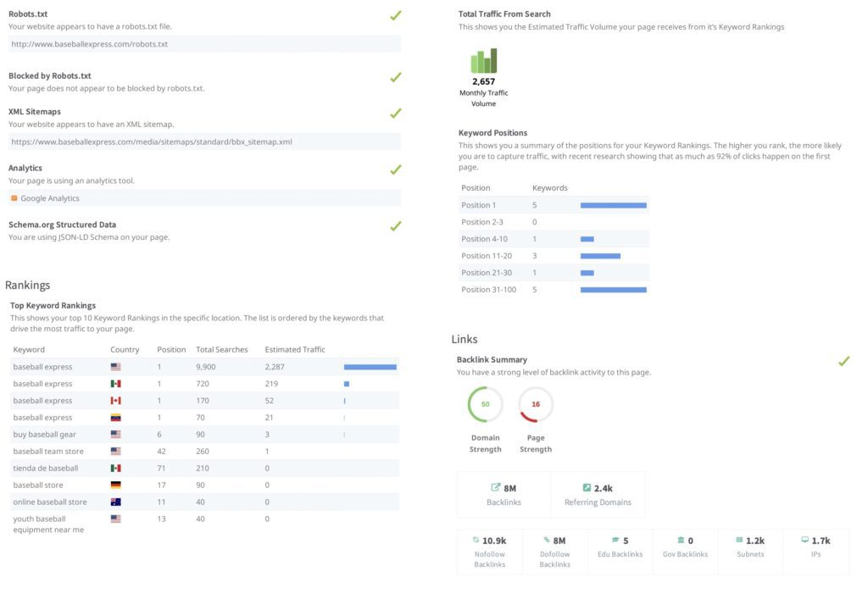The image size is (868, 605).
Task: Click the Backlink Summary green checkmark
Action: [x=843, y=361]
